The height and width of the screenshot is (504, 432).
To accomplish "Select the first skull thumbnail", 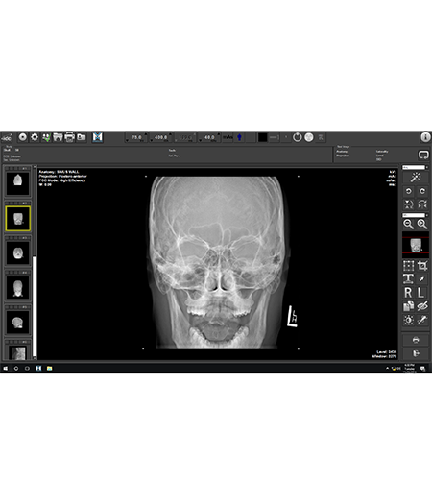I will coord(18,183).
